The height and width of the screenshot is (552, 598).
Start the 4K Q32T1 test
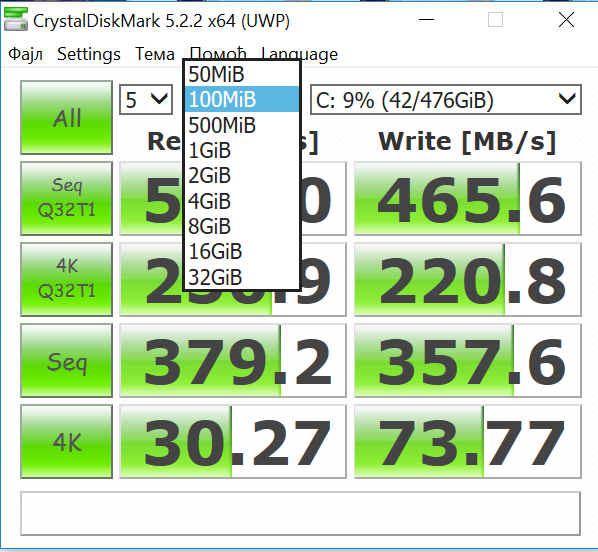tap(66, 279)
